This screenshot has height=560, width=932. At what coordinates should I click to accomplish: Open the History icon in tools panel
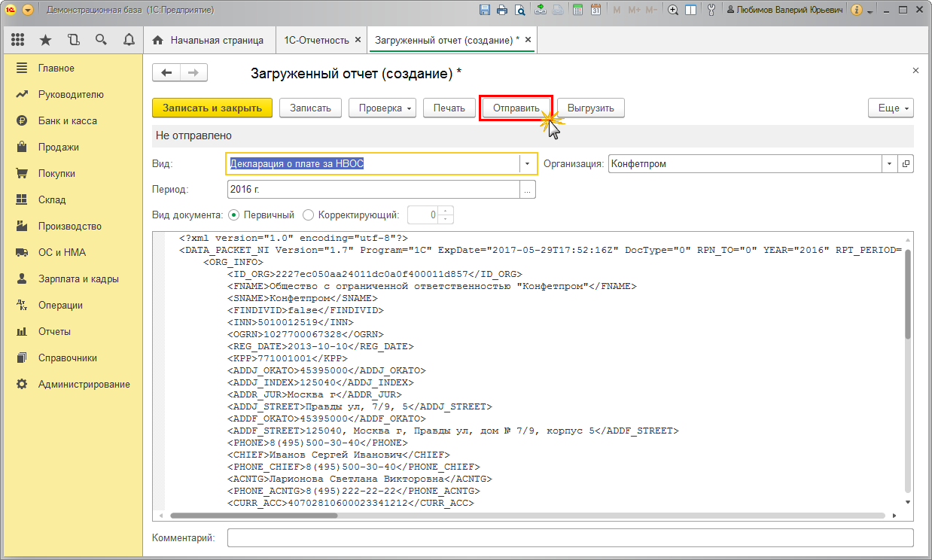tap(73, 40)
